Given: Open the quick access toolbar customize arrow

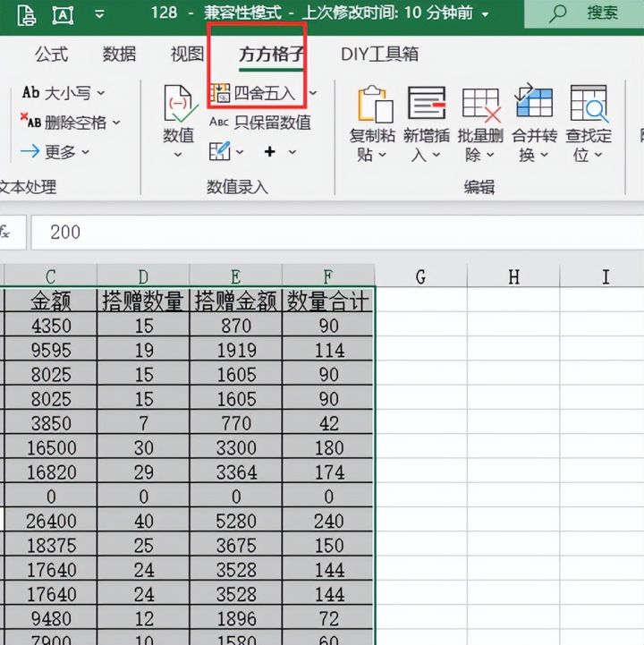Looking at the screenshot, I should 99,14.
